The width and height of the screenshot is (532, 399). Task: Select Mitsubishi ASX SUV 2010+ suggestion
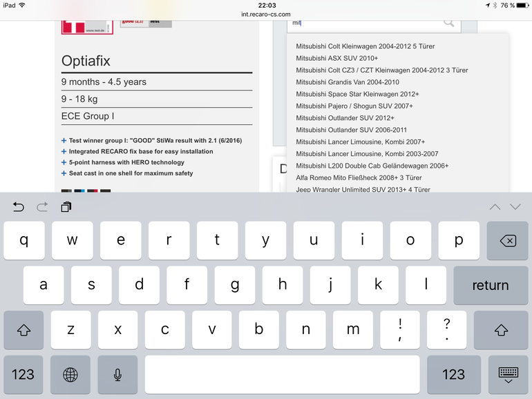click(337, 59)
